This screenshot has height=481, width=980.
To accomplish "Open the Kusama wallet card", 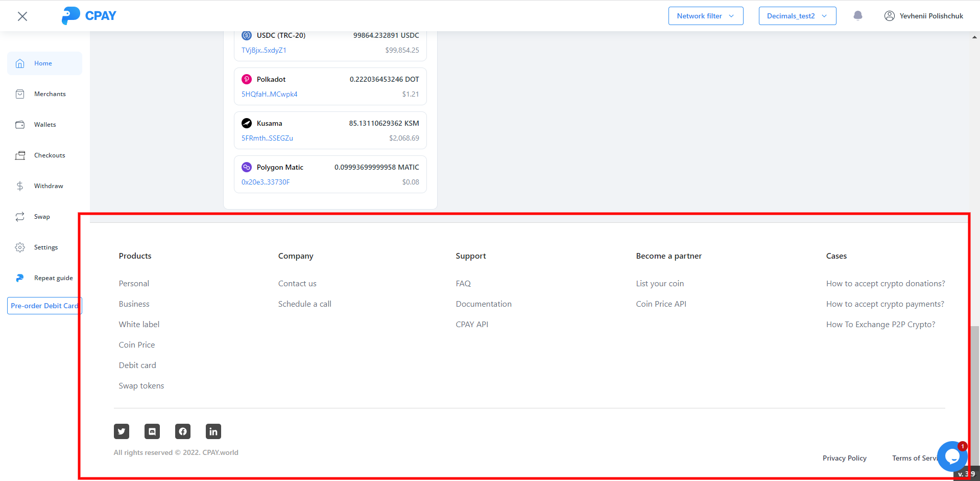I will click(x=330, y=130).
